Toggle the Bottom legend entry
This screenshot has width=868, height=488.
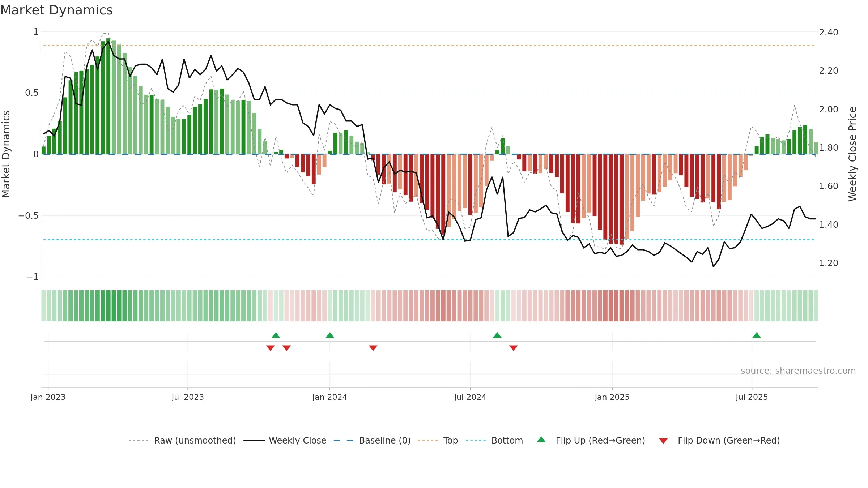(x=494, y=440)
